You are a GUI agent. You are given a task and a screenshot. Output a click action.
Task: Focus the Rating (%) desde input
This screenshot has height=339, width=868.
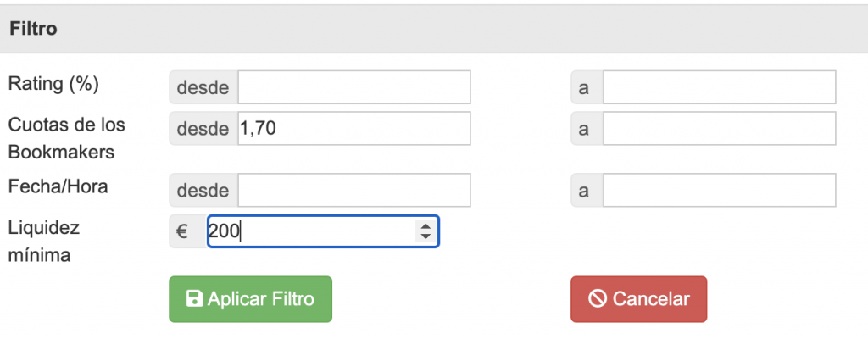point(353,87)
